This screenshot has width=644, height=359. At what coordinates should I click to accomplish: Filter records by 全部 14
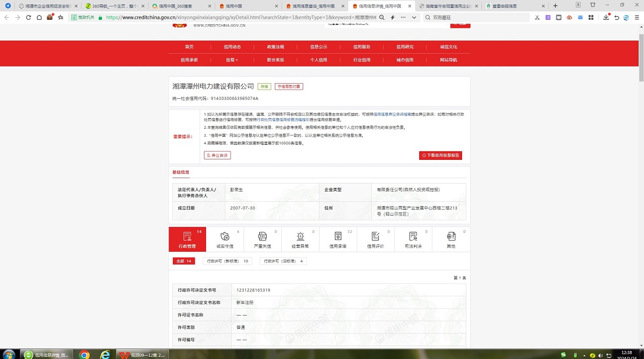[184, 261]
